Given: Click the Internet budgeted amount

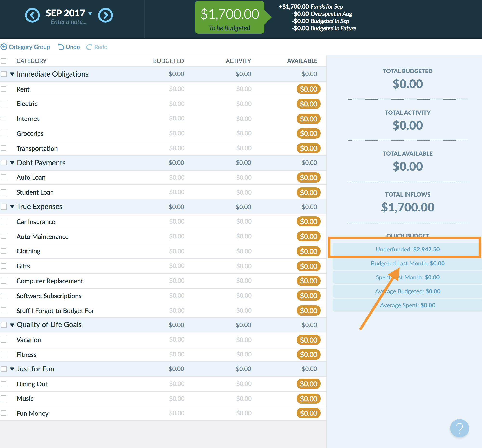Looking at the screenshot, I should pyautogui.click(x=177, y=118).
